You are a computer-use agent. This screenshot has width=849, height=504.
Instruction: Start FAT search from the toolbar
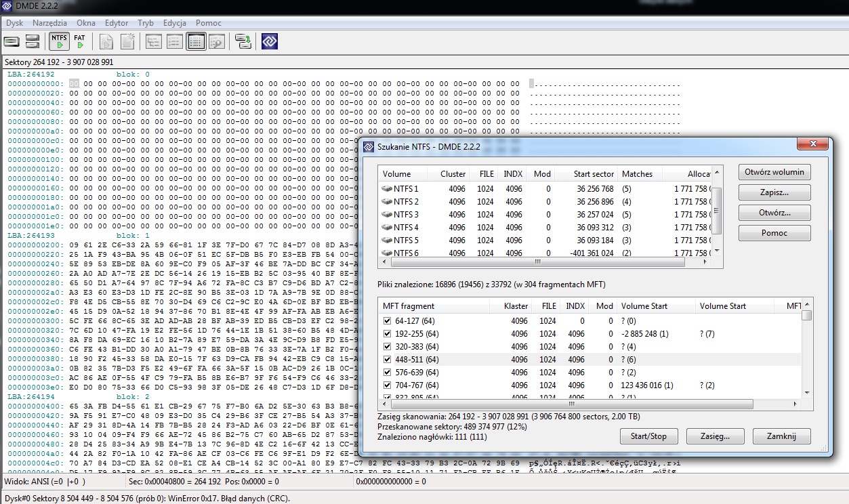click(x=80, y=42)
